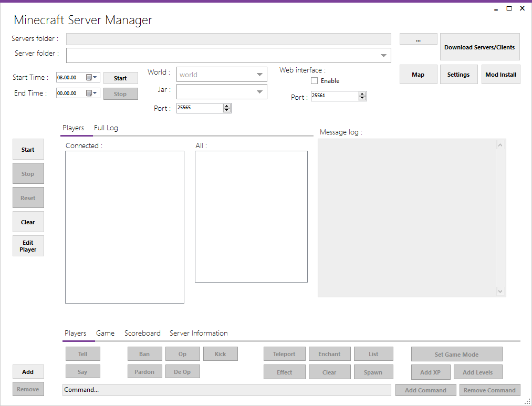Click the Kick button

(x=221, y=354)
